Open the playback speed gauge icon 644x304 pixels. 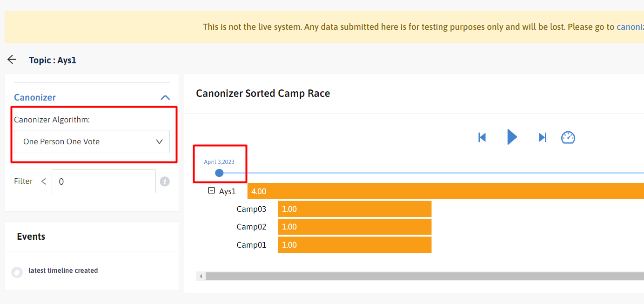pyautogui.click(x=568, y=137)
